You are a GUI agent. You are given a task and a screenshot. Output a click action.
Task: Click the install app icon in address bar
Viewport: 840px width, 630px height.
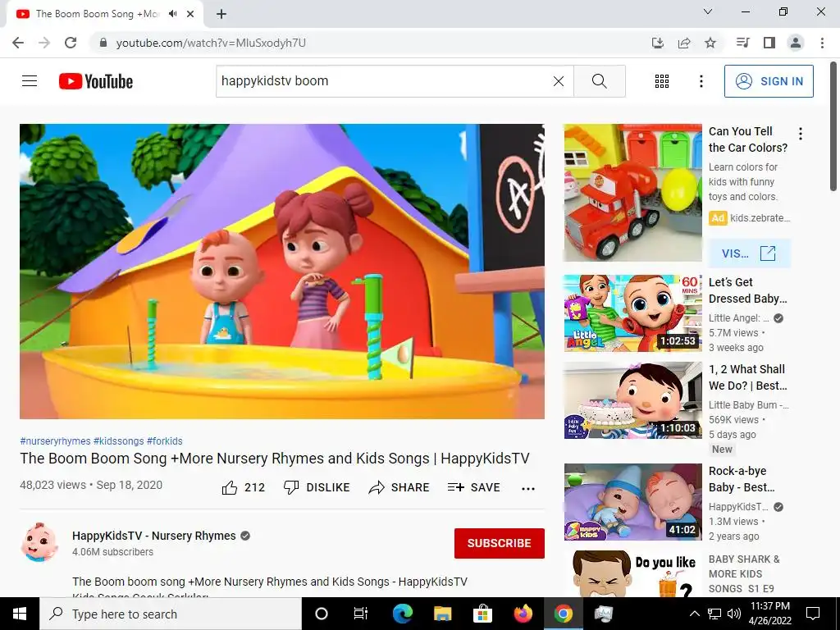coord(658,43)
